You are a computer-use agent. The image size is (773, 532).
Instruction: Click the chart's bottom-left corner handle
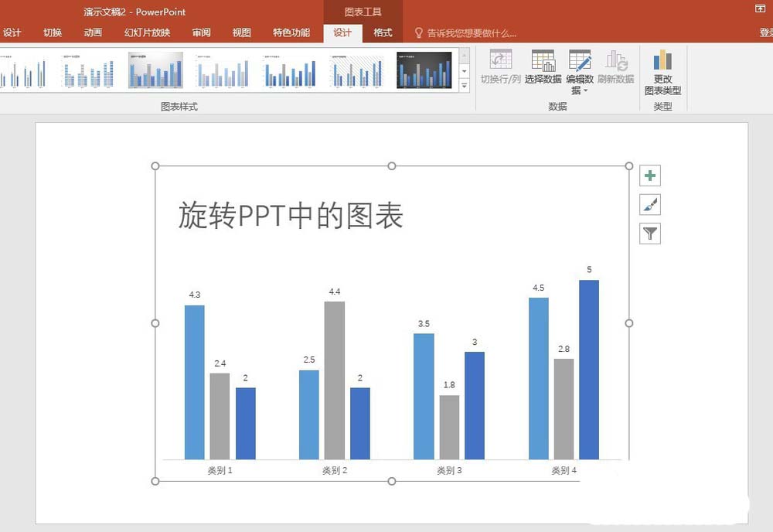(155, 481)
